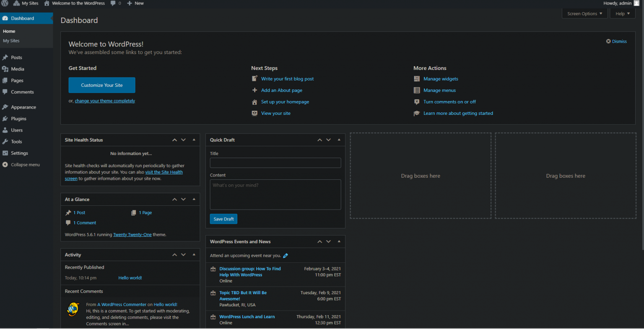
Task: Open the My Sites admin bar menu
Action: click(26, 3)
